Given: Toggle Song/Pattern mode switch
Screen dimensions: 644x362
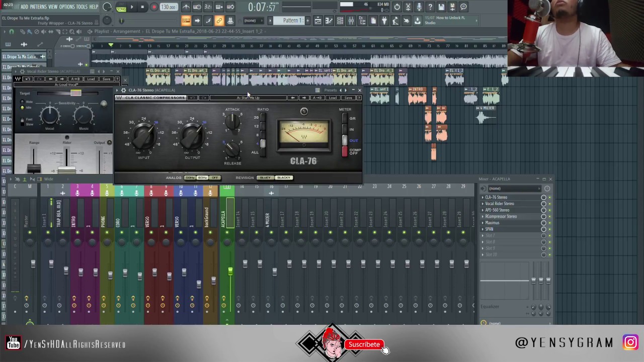Looking at the screenshot, I should coord(121,8).
